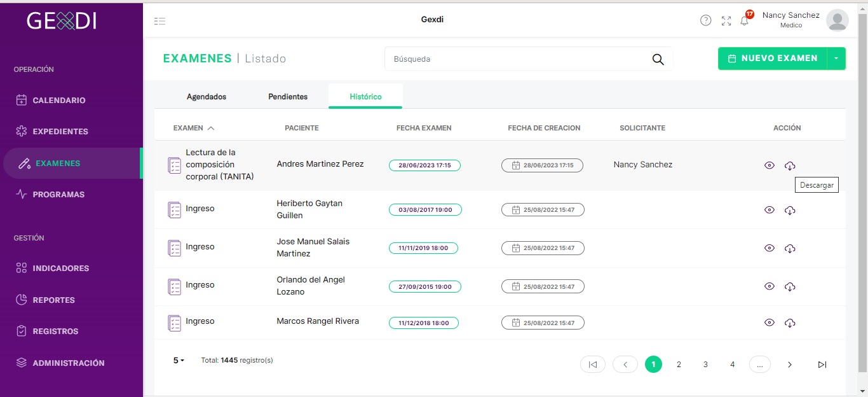Click exam icon in Orlando del Angel row
This screenshot has height=397, width=868.
174,286
